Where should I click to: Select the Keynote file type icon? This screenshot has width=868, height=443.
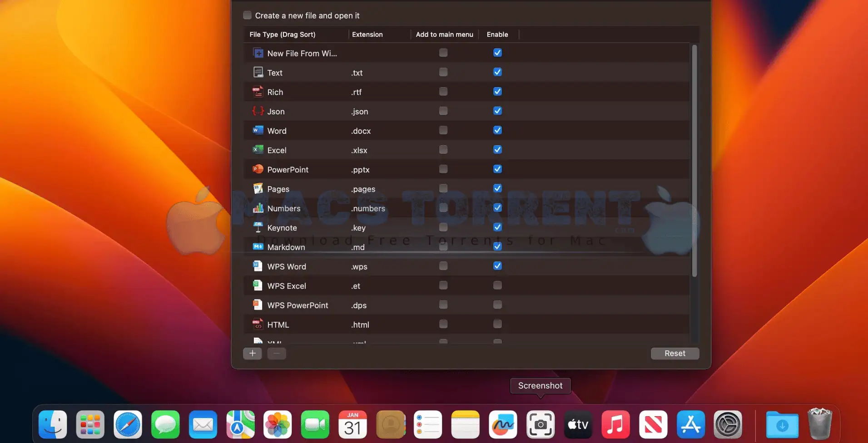click(258, 227)
